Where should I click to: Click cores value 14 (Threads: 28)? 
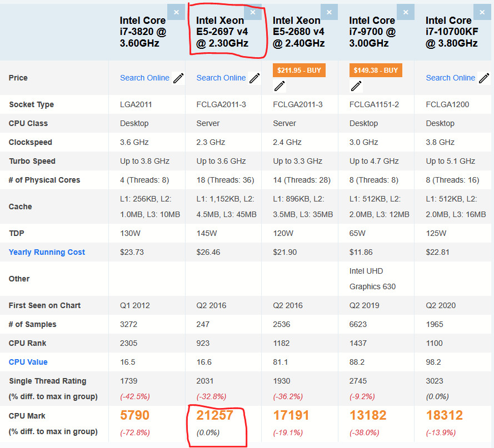coord(302,180)
